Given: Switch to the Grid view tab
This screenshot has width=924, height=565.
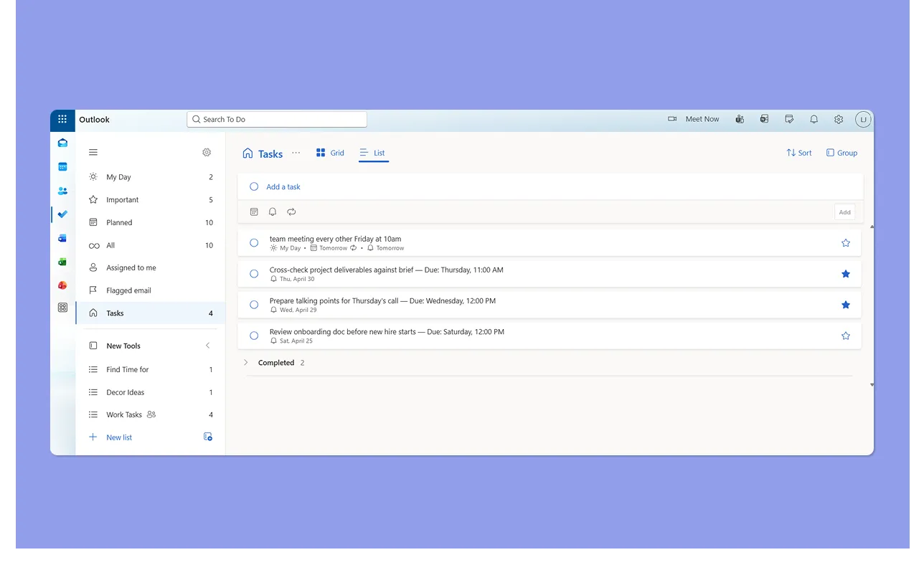Looking at the screenshot, I should 330,153.
